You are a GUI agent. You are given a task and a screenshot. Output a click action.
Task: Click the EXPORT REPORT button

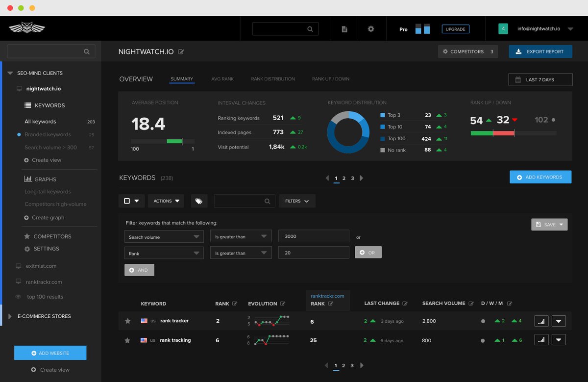[x=540, y=51]
